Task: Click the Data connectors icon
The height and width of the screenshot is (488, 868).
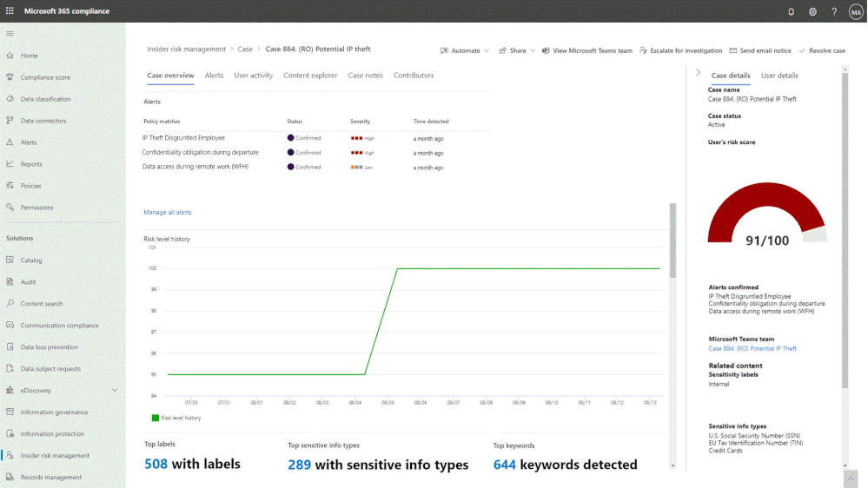Action: [x=10, y=120]
